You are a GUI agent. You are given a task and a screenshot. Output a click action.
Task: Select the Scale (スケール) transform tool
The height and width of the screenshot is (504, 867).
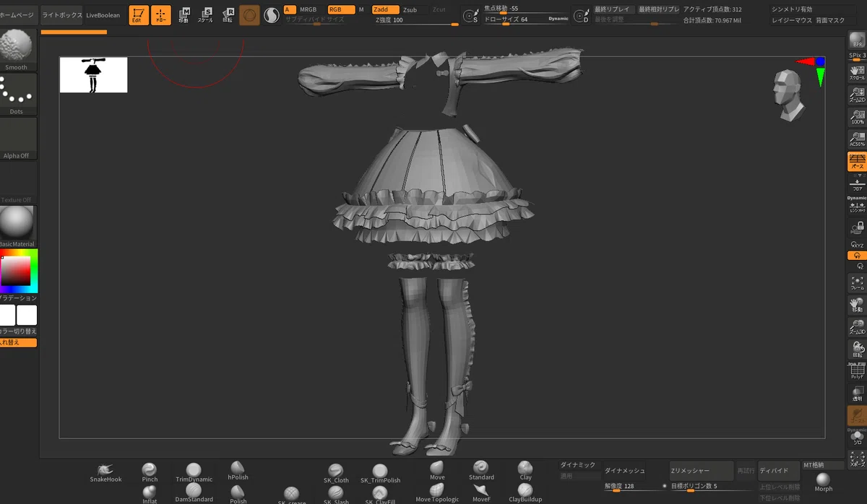point(206,14)
